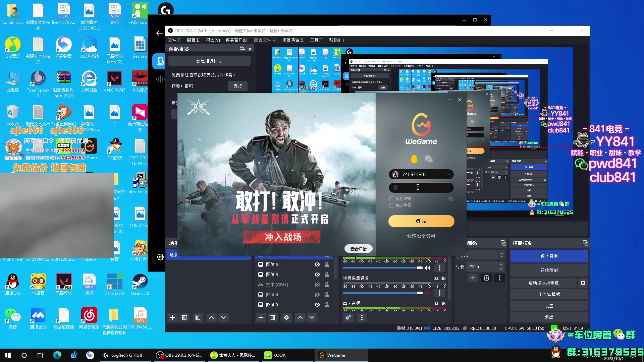644x362 pixels.
Task: Open the 740973503 account dropdown
Action: pos(448,174)
